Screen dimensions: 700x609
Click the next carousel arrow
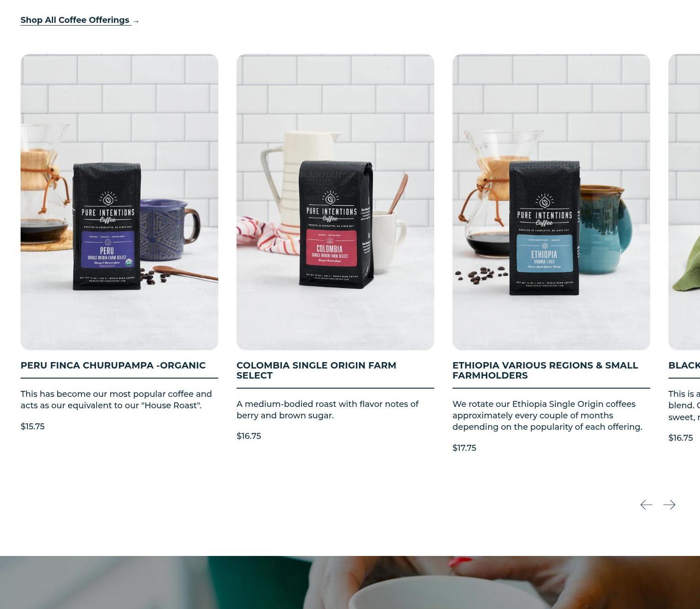(669, 505)
